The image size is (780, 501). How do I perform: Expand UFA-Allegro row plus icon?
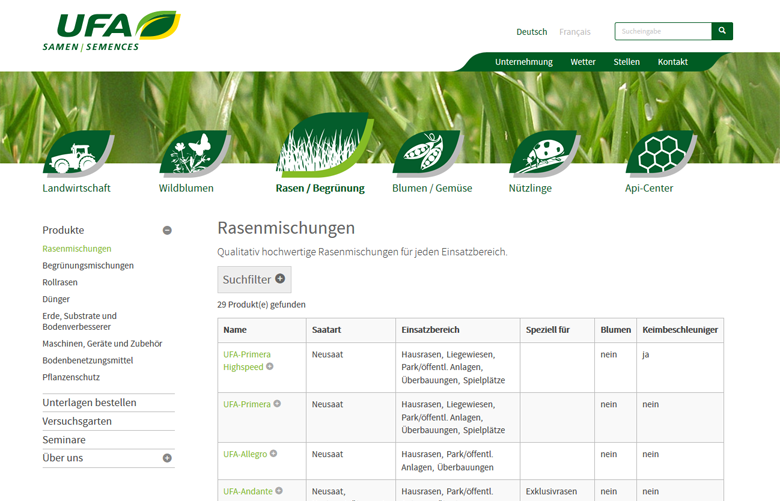(273, 454)
